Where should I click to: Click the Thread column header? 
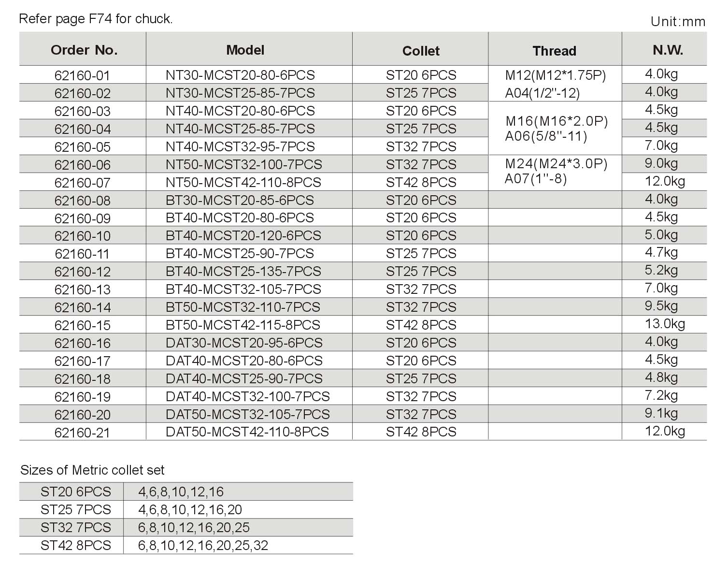(554, 51)
